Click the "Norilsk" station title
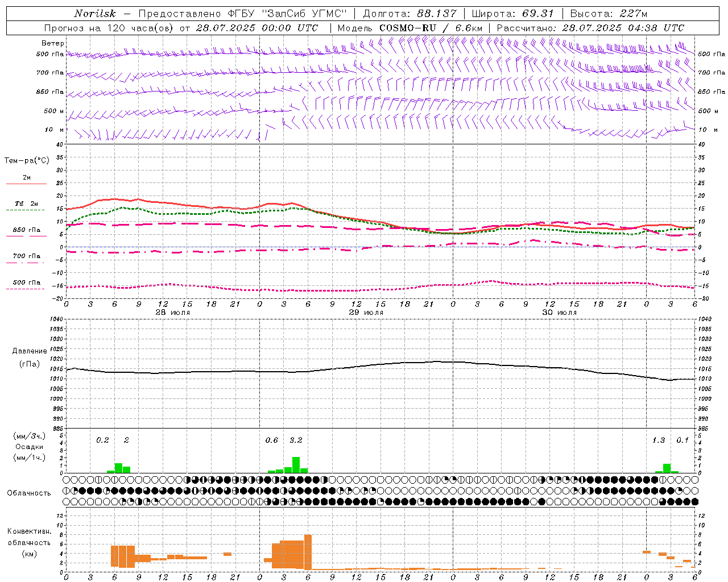The width and height of the screenshot is (728, 582). coord(94,14)
